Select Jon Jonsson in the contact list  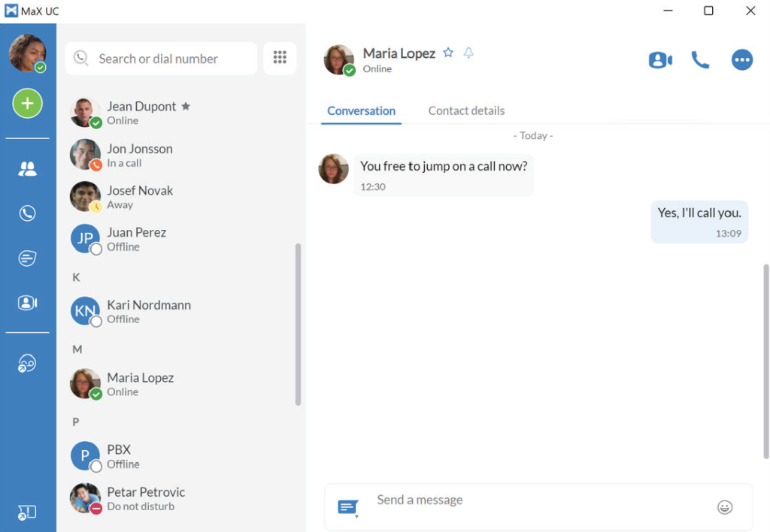(x=182, y=155)
